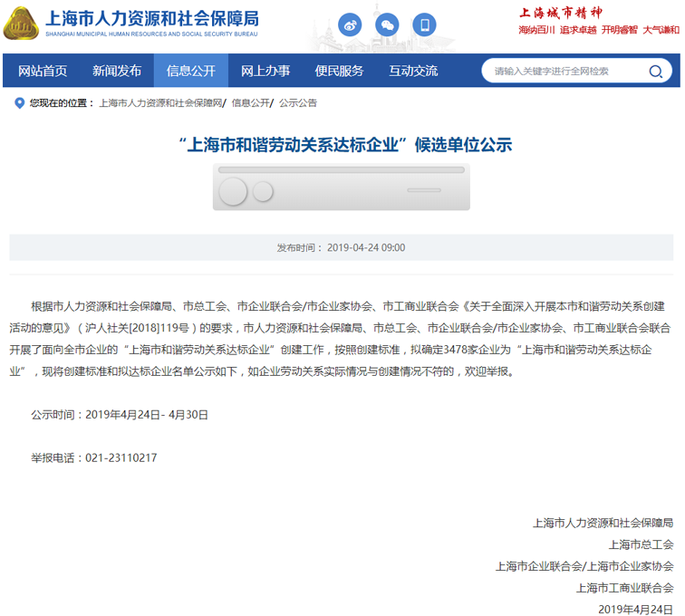Click the hotline number 021-23110217
Viewport: 685px width, 616px height.
(121, 457)
